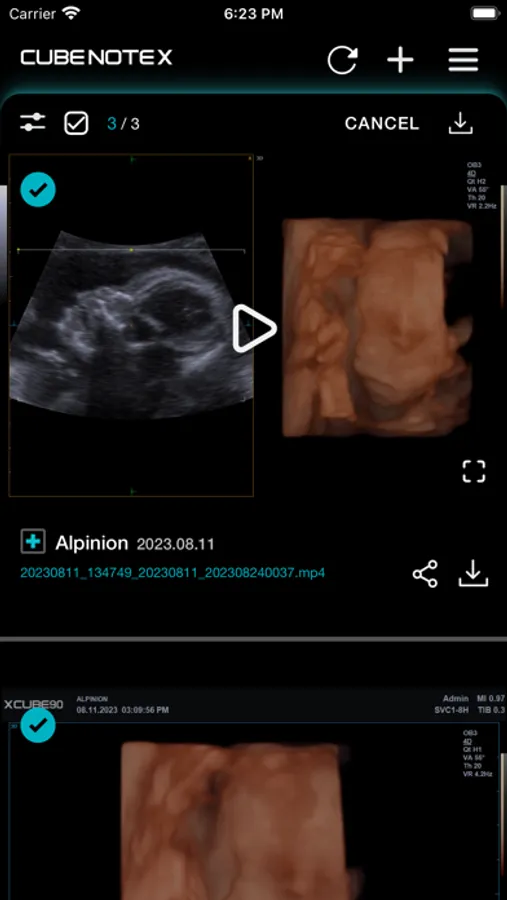The height and width of the screenshot is (900, 507).
Task: Download the 20230811_134749 mp4 file
Action: click(474, 573)
